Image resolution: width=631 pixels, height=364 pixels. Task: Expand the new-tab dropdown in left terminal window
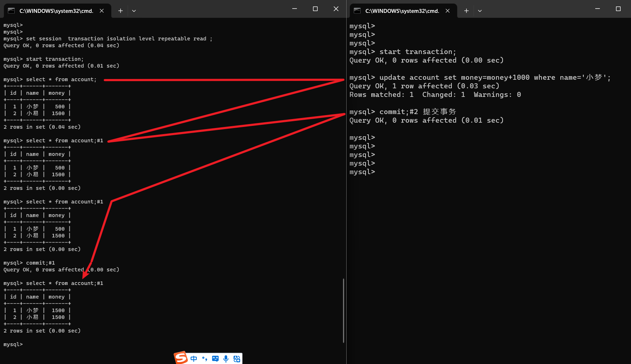(134, 11)
